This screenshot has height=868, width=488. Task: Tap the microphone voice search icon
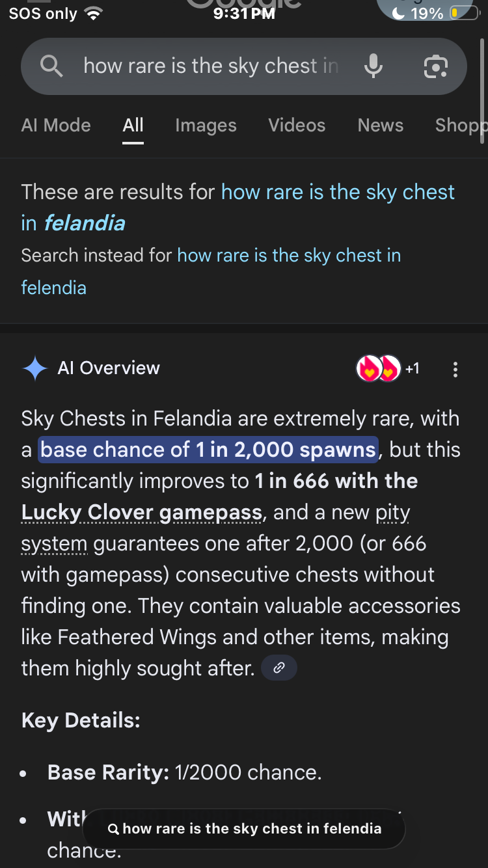(x=373, y=66)
